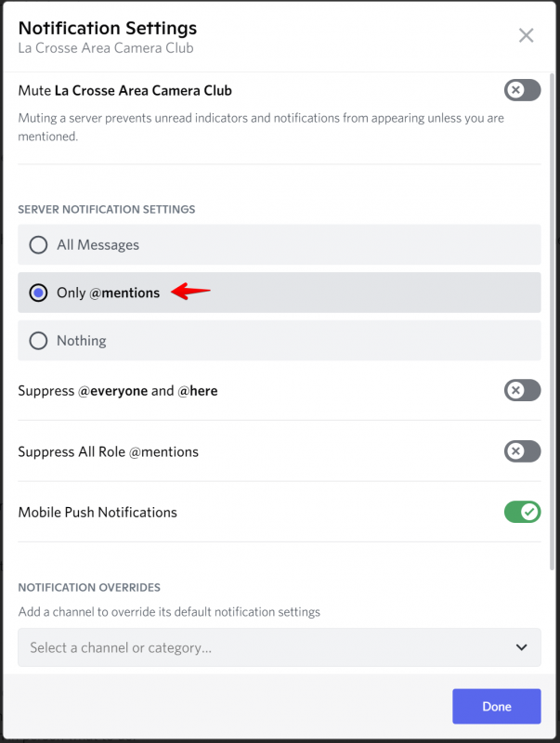The width and height of the screenshot is (560, 743).
Task: Click the X icon on Suppress @everyone toggle
Action: 516,390
